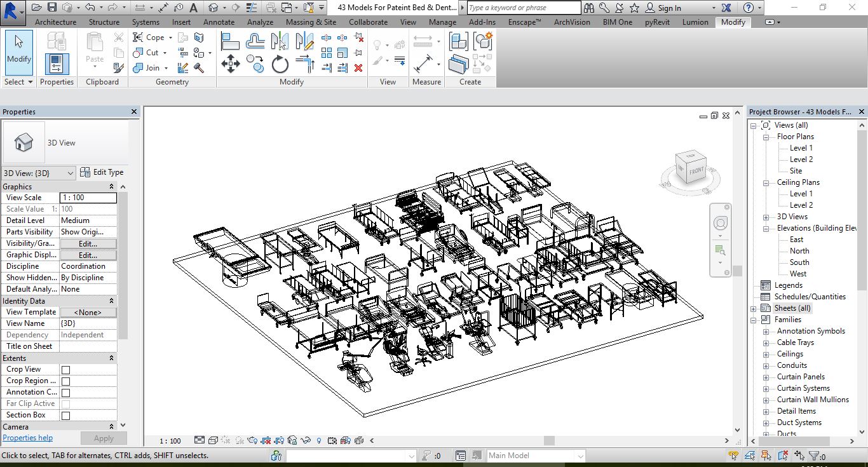Switch to the Architecture ribbon tab

click(x=55, y=22)
